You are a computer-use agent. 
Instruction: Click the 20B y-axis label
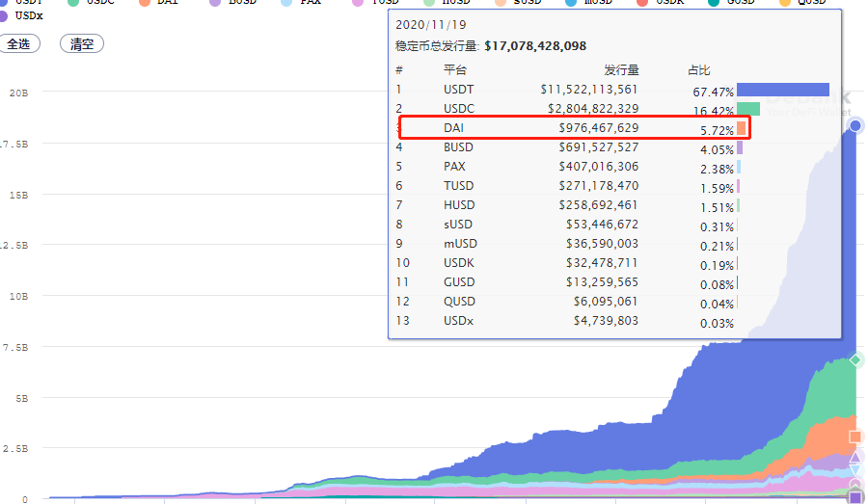coord(18,93)
